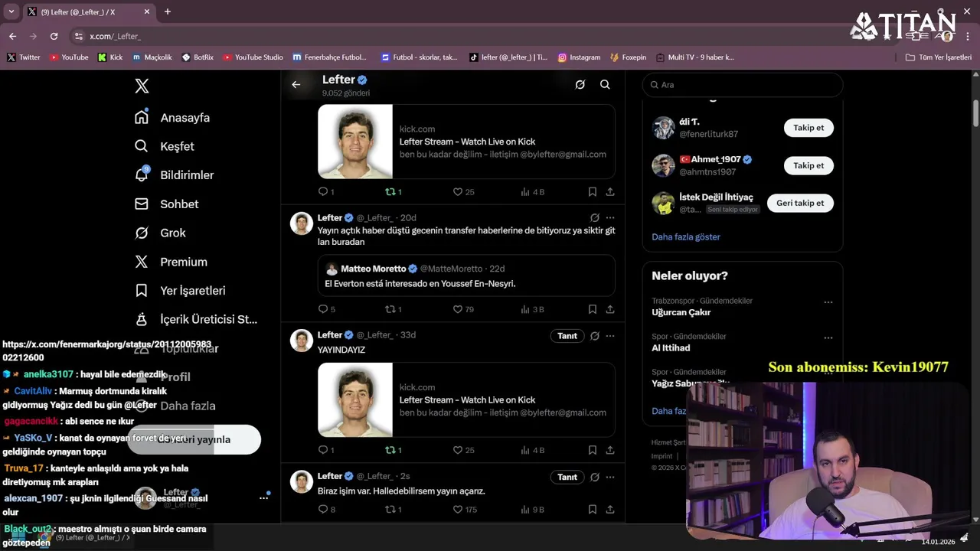
Task: Open İçerik Üreticisi Stüdyosu item
Action: (196, 319)
